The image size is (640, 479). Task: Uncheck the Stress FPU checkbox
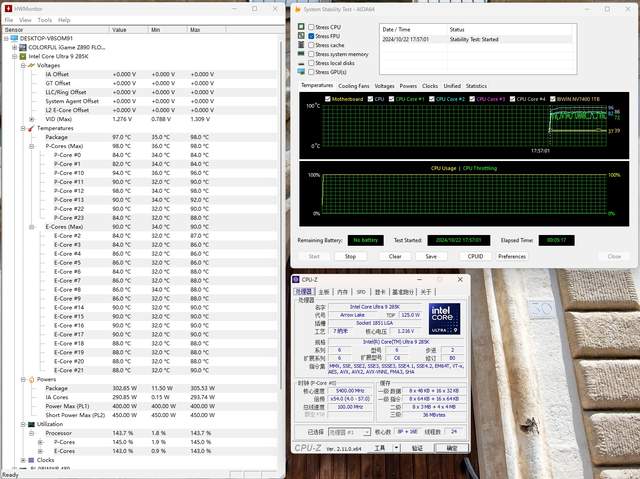[311, 36]
